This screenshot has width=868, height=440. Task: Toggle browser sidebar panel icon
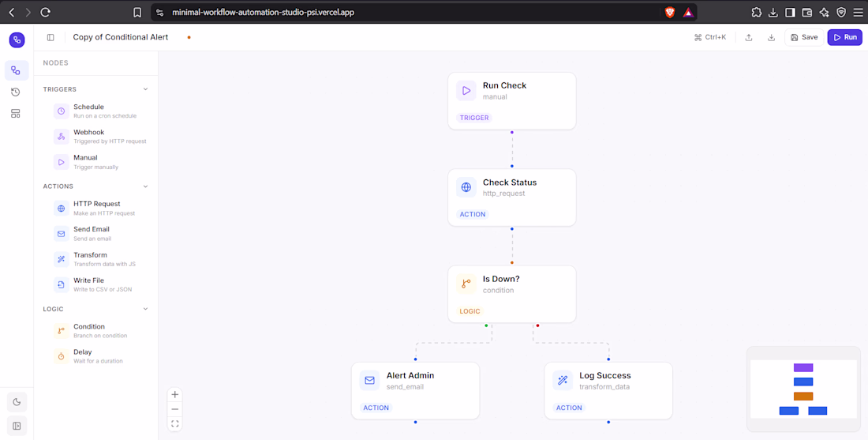coord(791,12)
